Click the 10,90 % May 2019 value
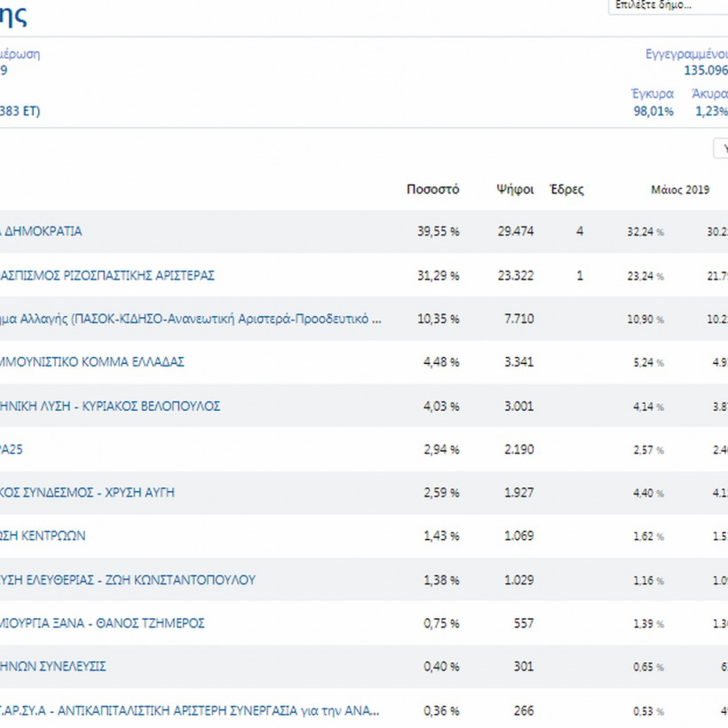728x728 pixels. click(x=645, y=320)
